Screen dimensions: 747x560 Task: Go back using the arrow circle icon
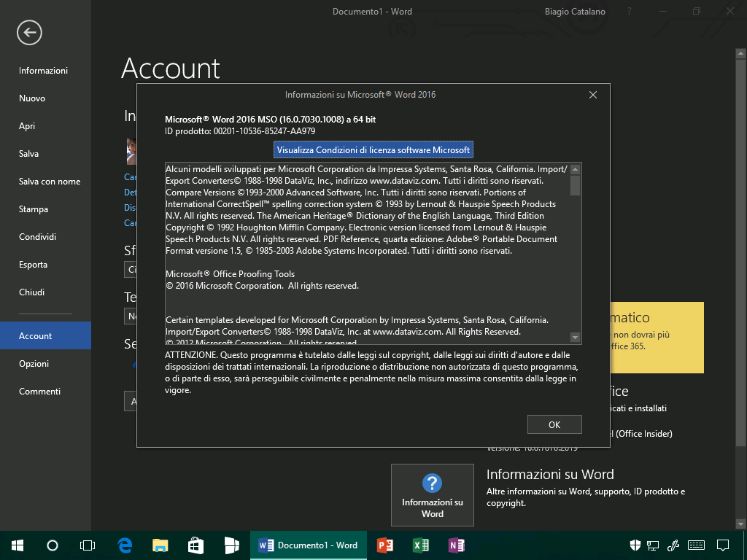pyautogui.click(x=29, y=32)
